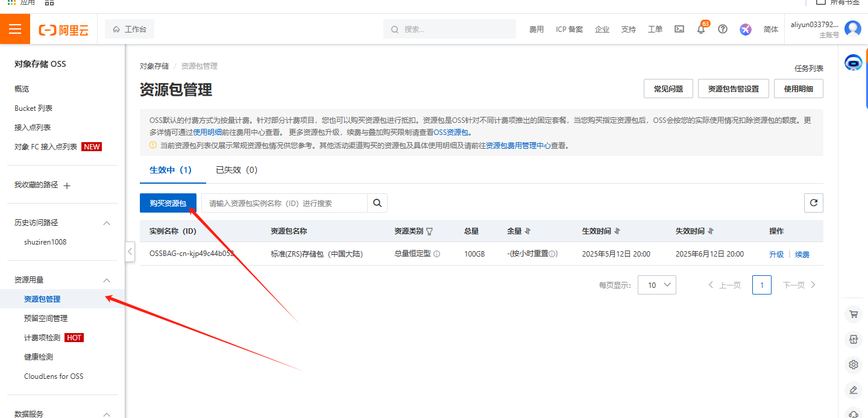Viewport: 868px width, 418px height.
Task: Open Bucket 列表 in the sidebar
Action: [x=34, y=108]
